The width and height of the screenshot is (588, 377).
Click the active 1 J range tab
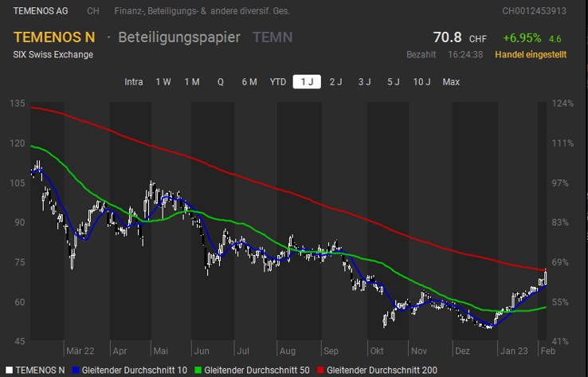(x=307, y=82)
